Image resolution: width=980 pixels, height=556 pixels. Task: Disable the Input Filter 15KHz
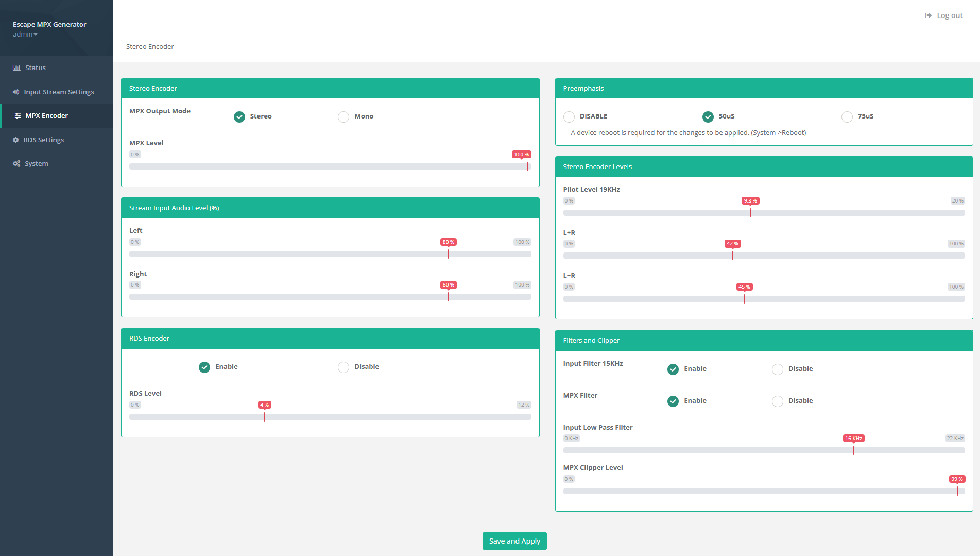(x=777, y=369)
